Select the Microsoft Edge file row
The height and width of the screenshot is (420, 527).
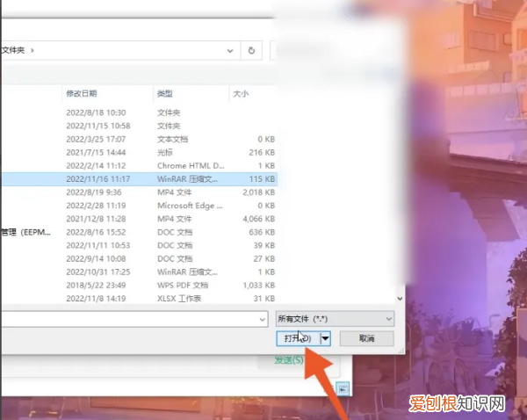[x=139, y=206]
